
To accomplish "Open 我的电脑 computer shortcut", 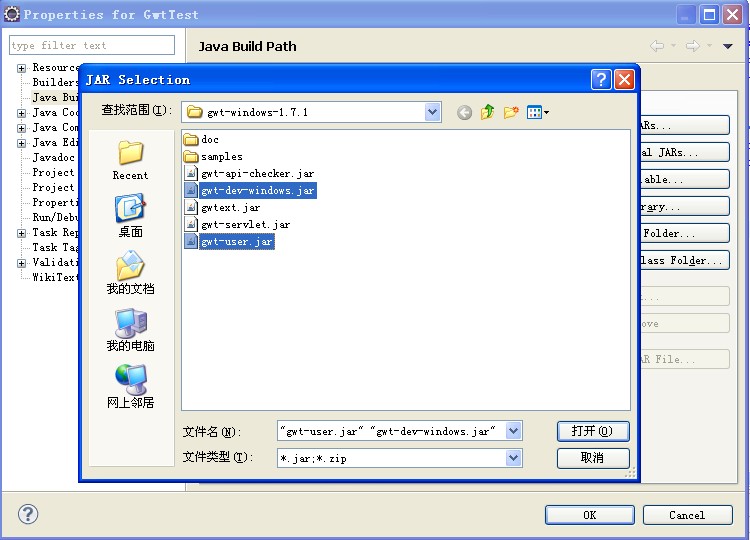I will coord(130,330).
